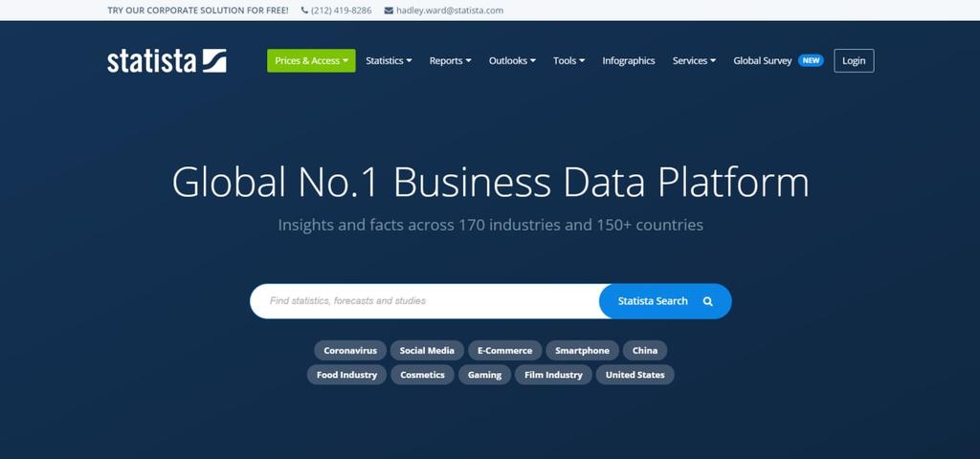
Task: Focus the Find statistics search field
Action: pos(425,301)
